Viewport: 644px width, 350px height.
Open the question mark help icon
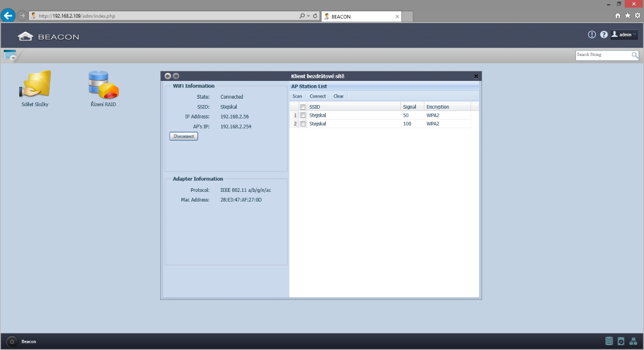[604, 35]
